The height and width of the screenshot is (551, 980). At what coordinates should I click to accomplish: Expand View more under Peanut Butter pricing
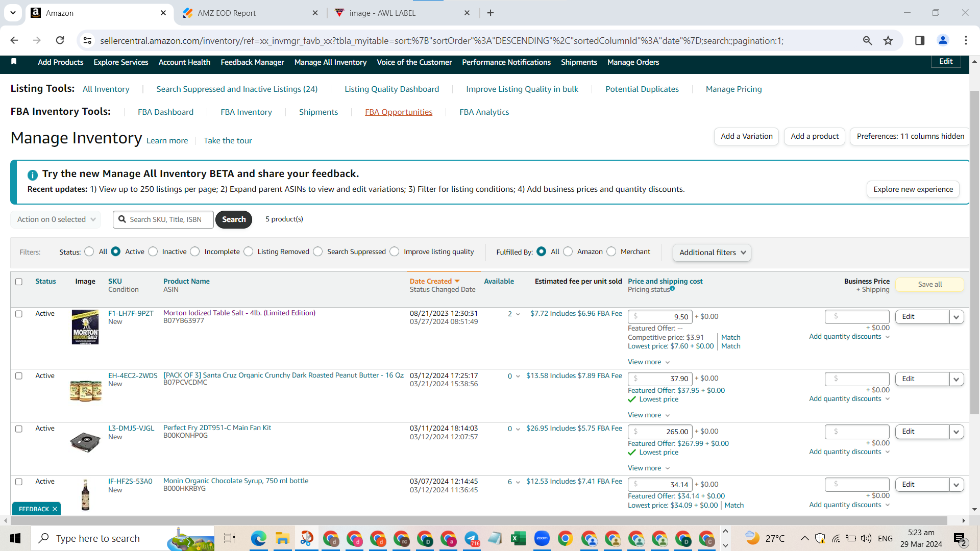649,415
